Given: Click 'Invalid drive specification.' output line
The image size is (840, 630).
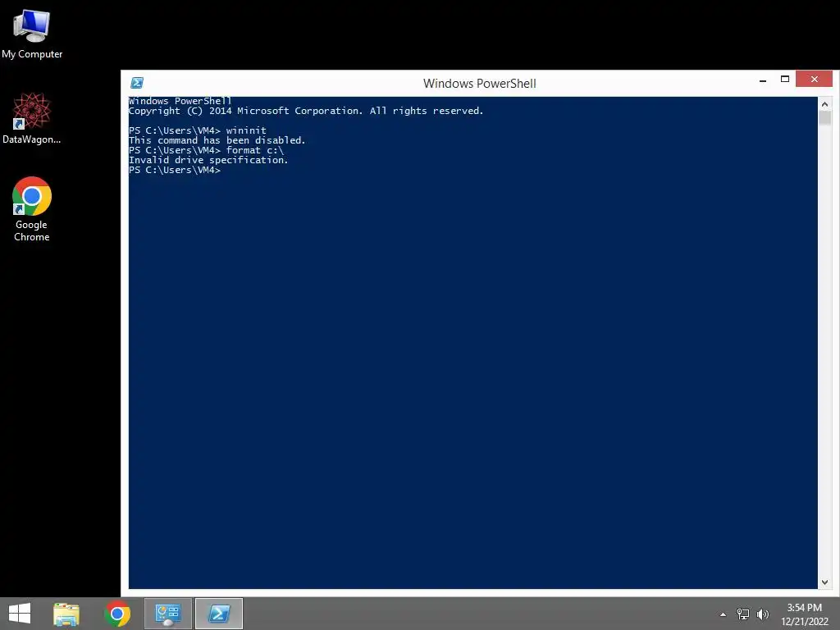Looking at the screenshot, I should [x=208, y=160].
